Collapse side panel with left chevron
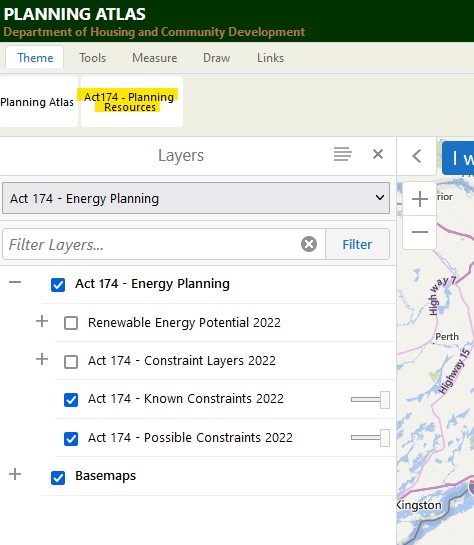This screenshot has height=545, width=474. pos(417,156)
